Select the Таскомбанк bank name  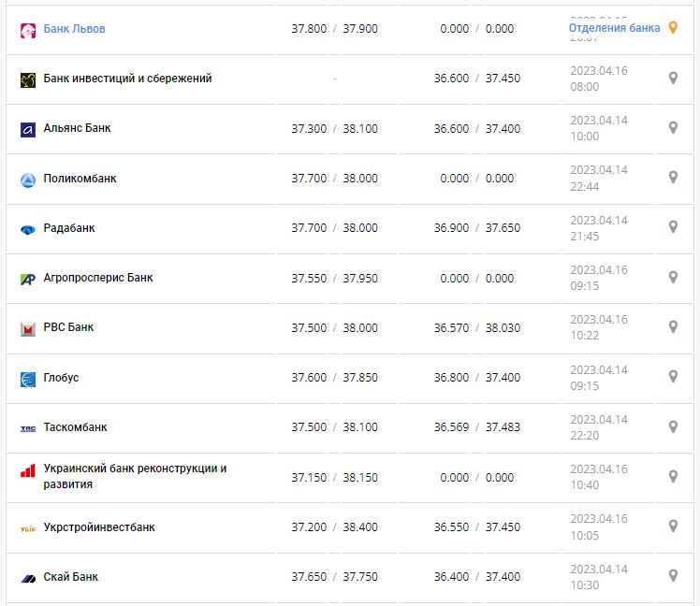[75, 427]
